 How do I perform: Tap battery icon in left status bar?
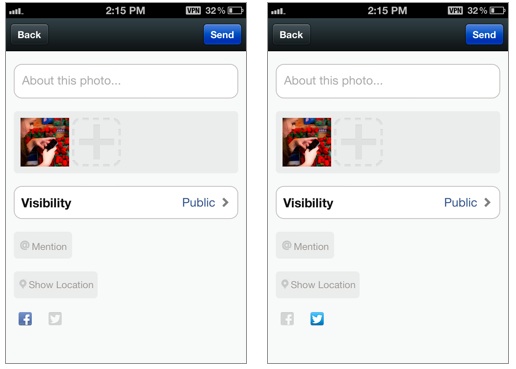236,11
